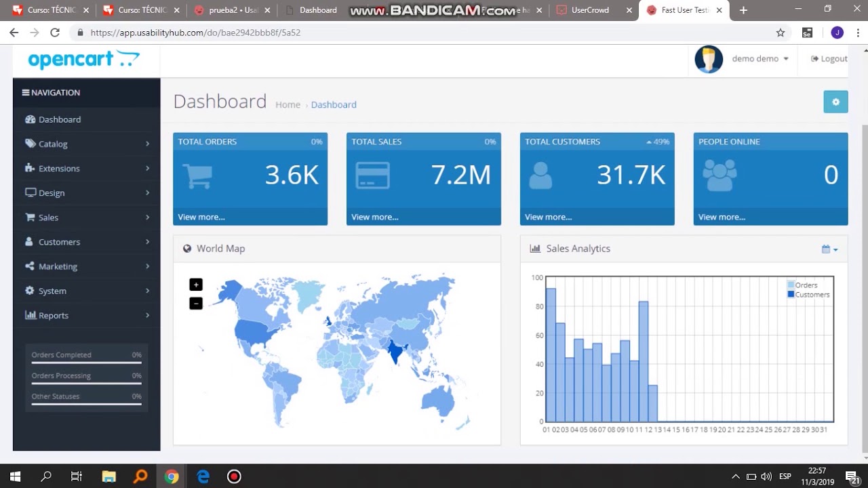Image resolution: width=868 pixels, height=488 pixels.
Task: Click the Marketing share icon
Action: (30, 266)
